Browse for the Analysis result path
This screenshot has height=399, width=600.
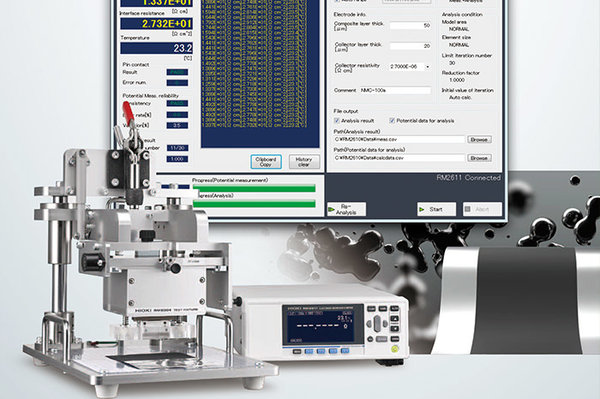[x=479, y=140]
